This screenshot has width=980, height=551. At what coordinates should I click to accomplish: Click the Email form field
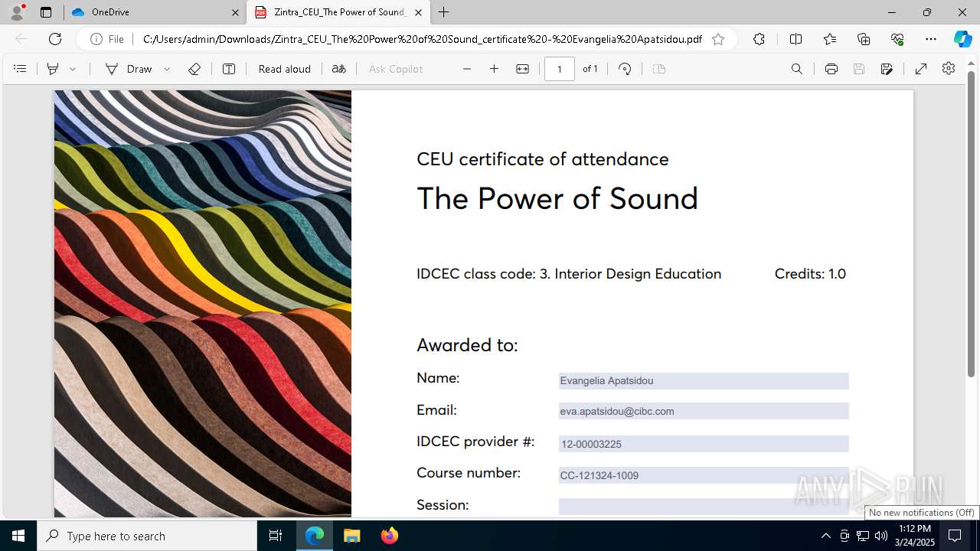pyautogui.click(x=704, y=411)
